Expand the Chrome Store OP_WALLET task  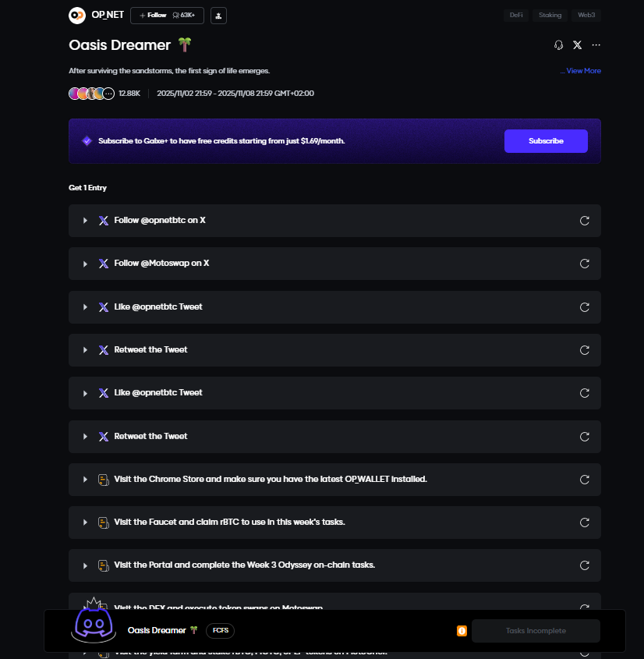click(85, 480)
